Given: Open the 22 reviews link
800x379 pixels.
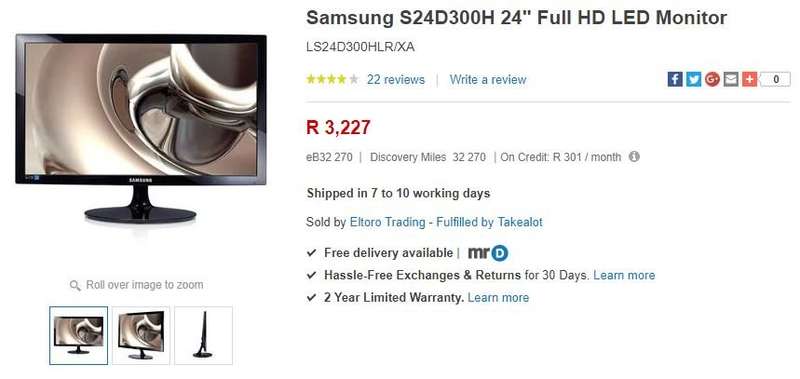Looking at the screenshot, I should coord(396,80).
